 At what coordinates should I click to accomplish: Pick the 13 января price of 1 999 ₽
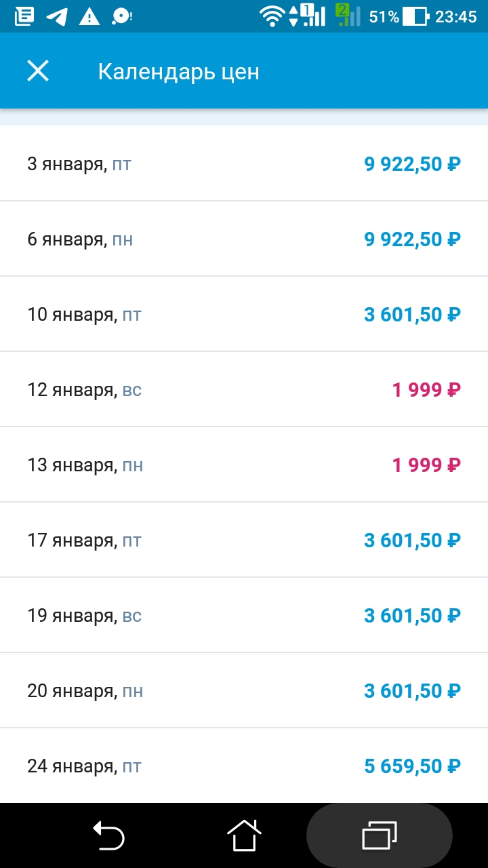[426, 465]
